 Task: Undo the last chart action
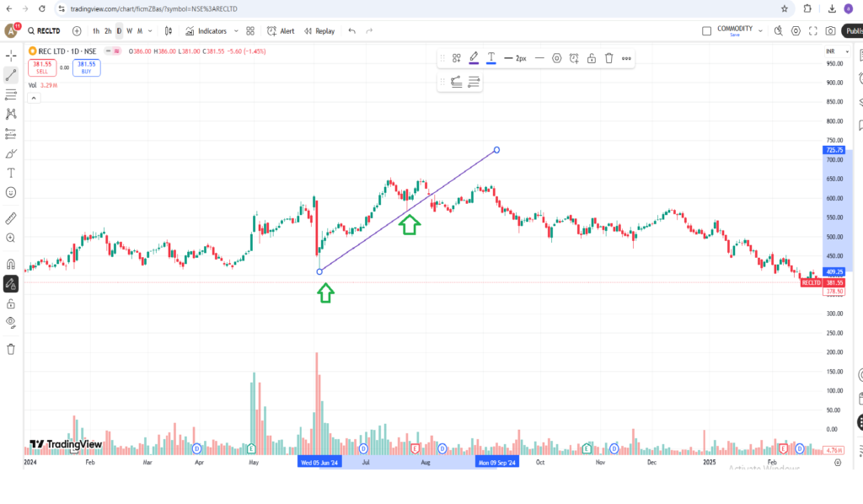tap(351, 31)
